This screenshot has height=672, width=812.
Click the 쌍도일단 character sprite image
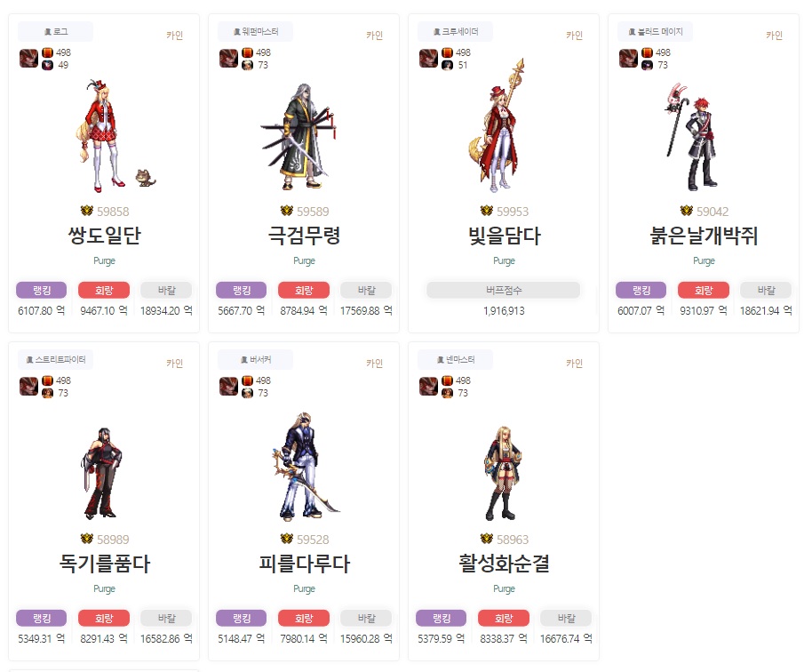click(x=116, y=136)
